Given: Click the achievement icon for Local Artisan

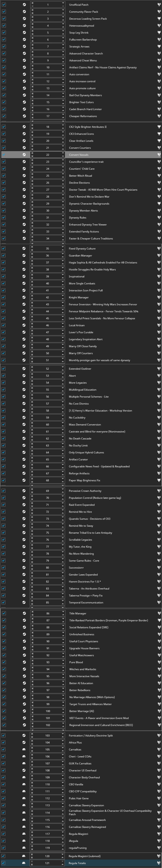Looking at the screenshot, I should click(x=159, y=325).
